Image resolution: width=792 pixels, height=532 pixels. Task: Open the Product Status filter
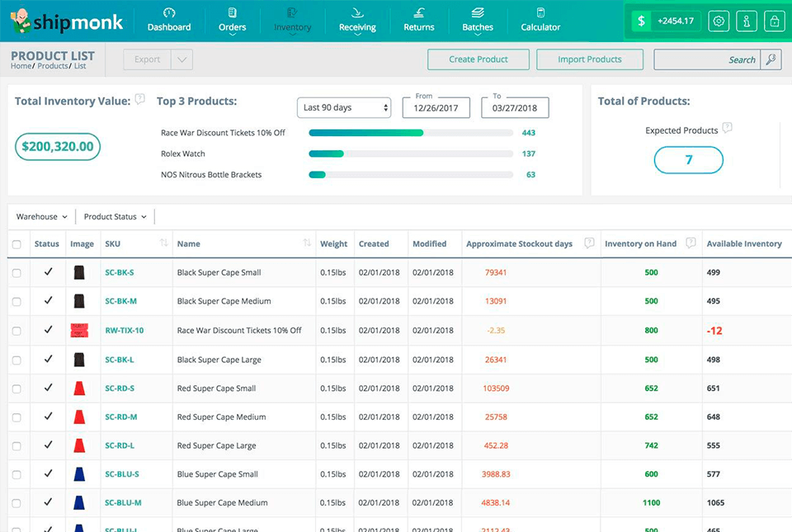coord(115,216)
